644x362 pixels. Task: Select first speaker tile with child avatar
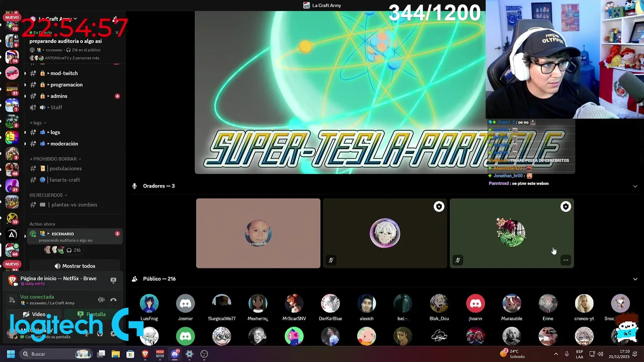(x=258, y=233)
